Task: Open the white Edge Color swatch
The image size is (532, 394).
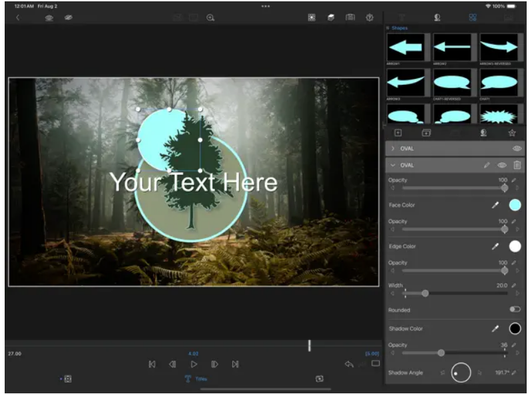Action: pyautogui.click(x=515, y=246)
